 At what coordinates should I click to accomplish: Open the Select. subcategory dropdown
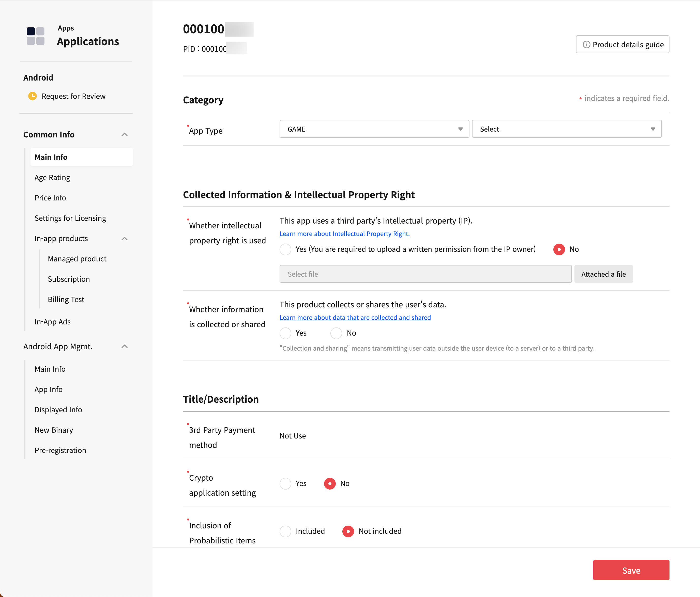(566, 129)
